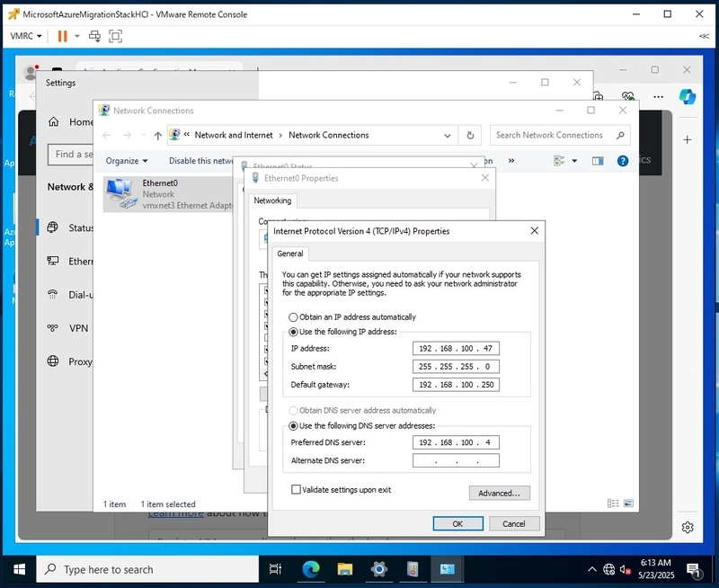Open Task View on taskbar

pos(275,570)
